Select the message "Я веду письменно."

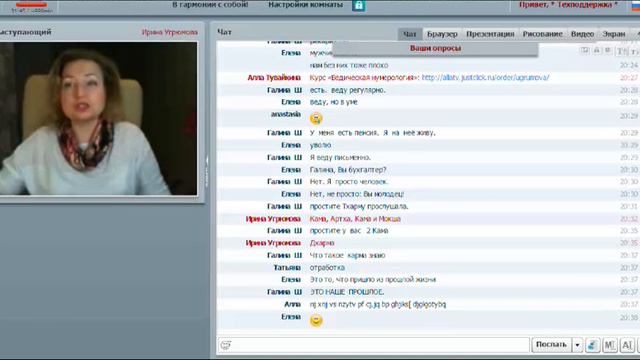click(x=340, y=158)
